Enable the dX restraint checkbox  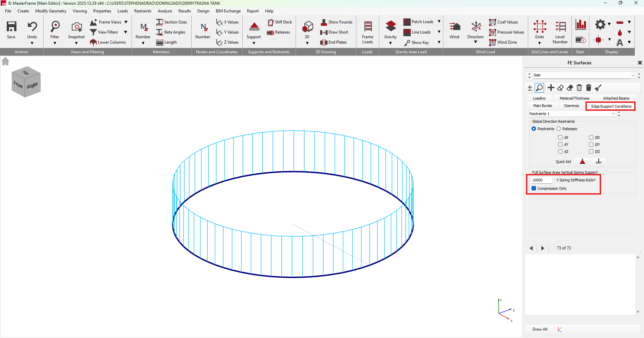point(560,137)
